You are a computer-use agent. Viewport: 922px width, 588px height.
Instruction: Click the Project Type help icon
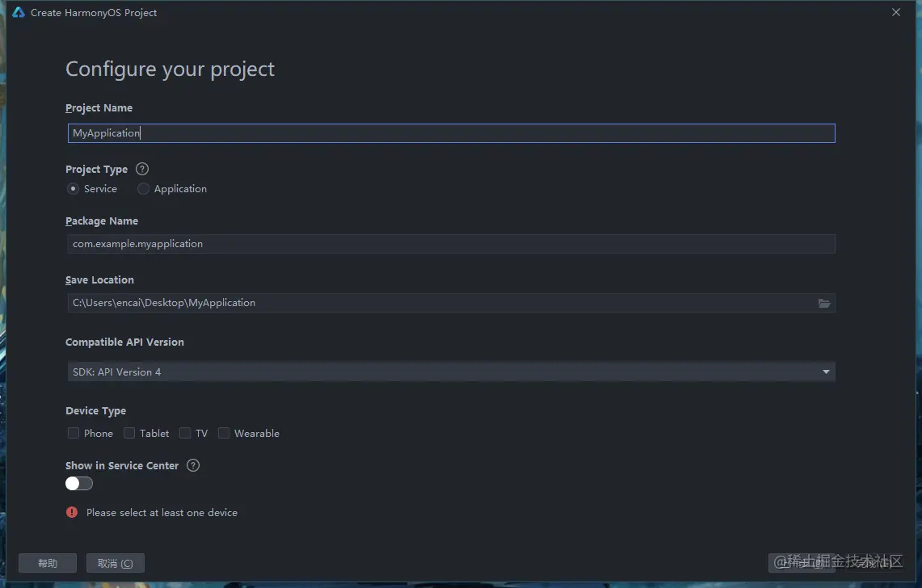pyautogui.click(x=141, y=170)
